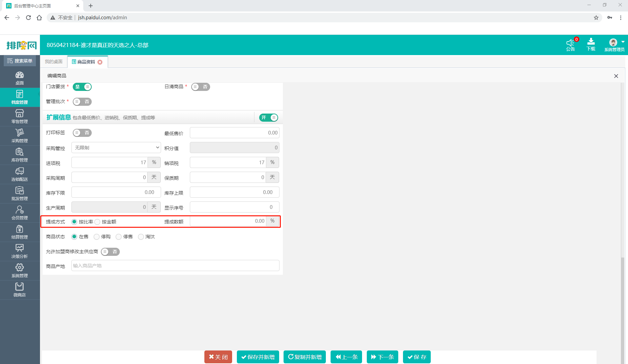This screenshot has height=364, width=628.
Task: Click the 库存下限 input field
Action: coord(116,192)
